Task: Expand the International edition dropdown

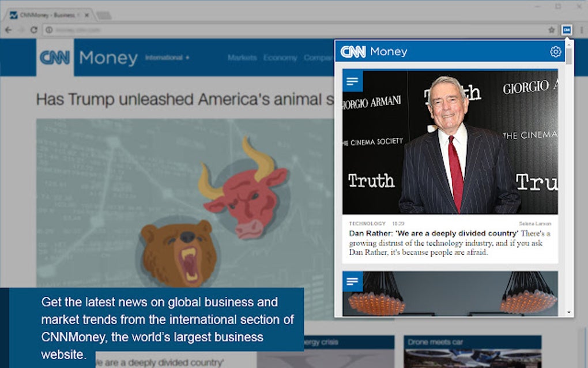Action: tap(168, 58)
